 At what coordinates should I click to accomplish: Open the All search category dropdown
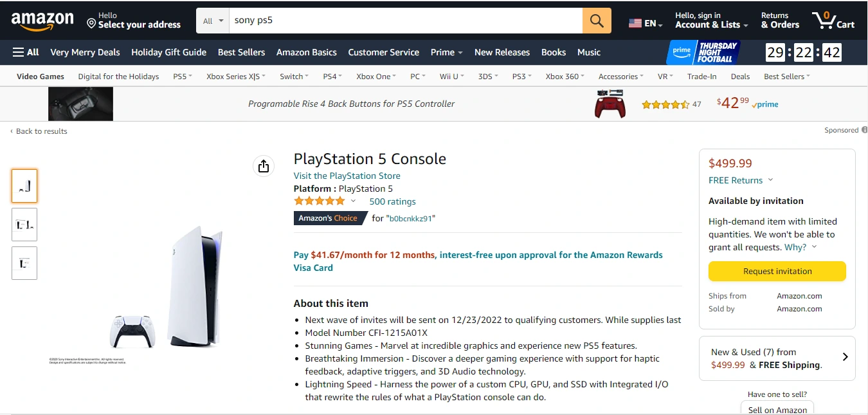(x=212, y=20)
